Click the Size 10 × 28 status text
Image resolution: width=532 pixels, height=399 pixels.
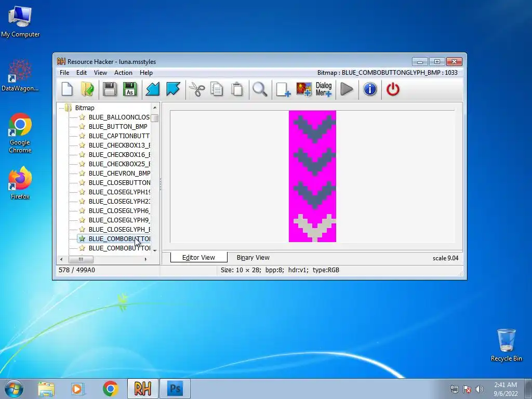click(x=280, y=270)
